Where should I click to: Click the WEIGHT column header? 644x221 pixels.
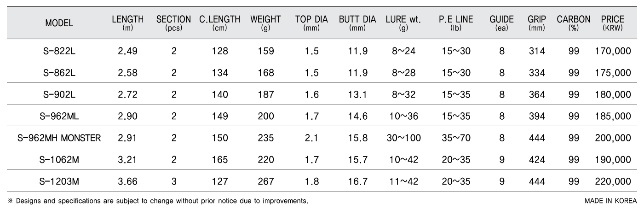[x=265, y=23]
